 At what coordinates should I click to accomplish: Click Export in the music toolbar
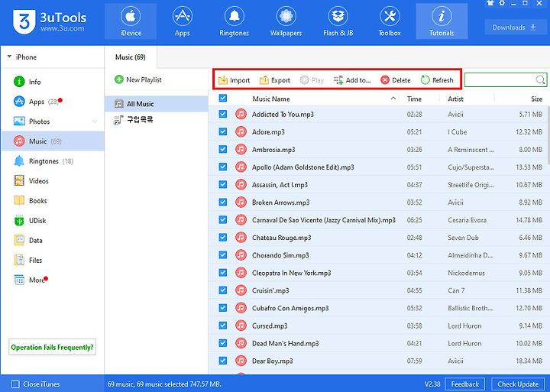(x=275, y=80)
